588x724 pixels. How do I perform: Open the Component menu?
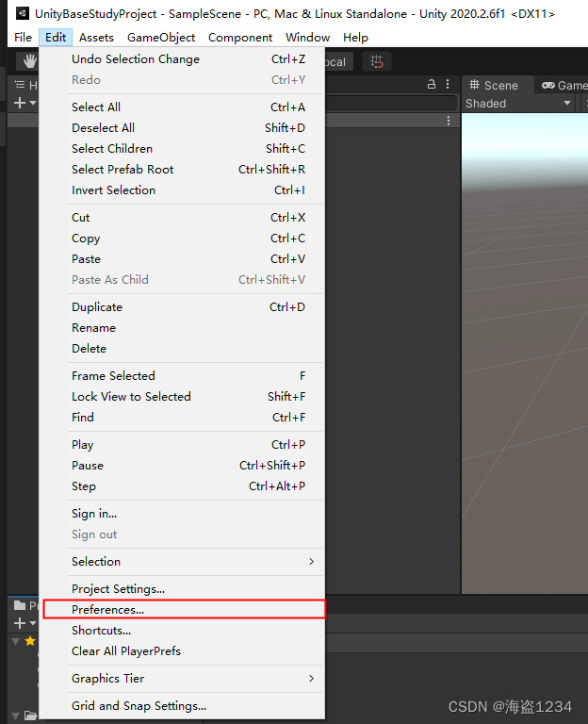pos(240,38)
